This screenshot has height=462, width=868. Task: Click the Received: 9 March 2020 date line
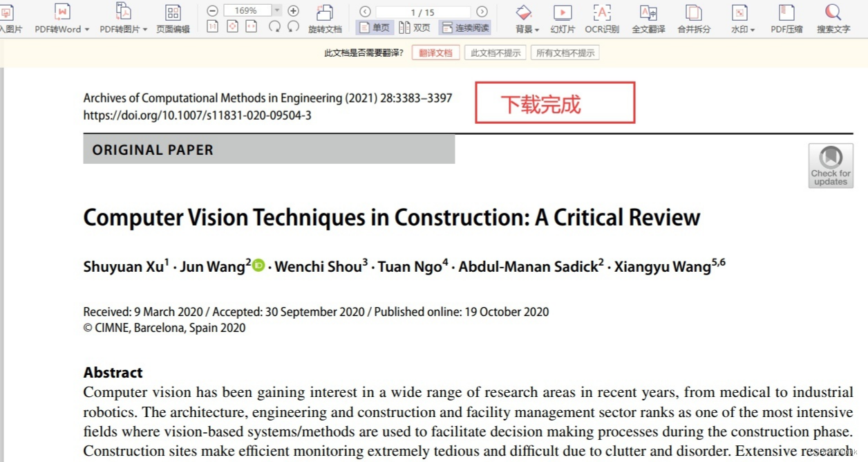tap(316, 312)
